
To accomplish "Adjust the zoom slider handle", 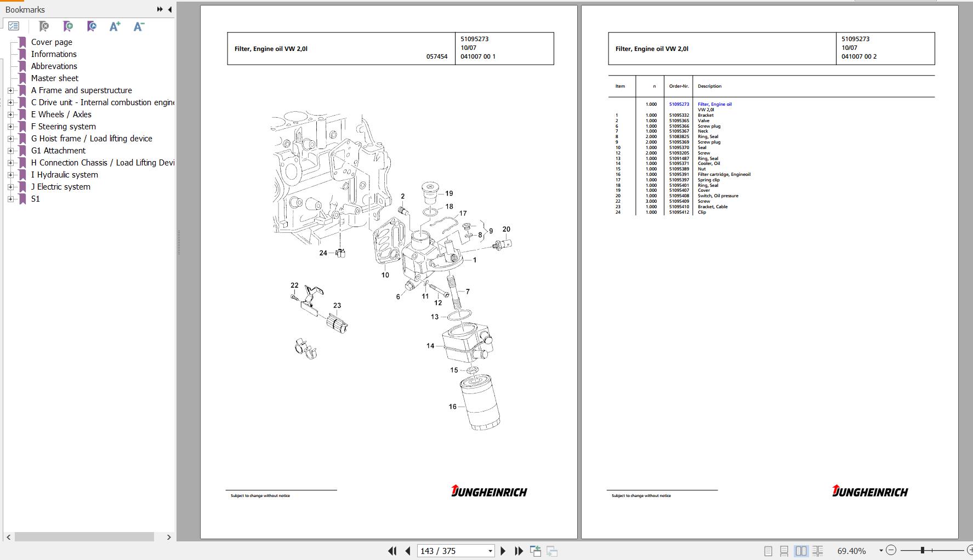I will [x=923, y=550].
